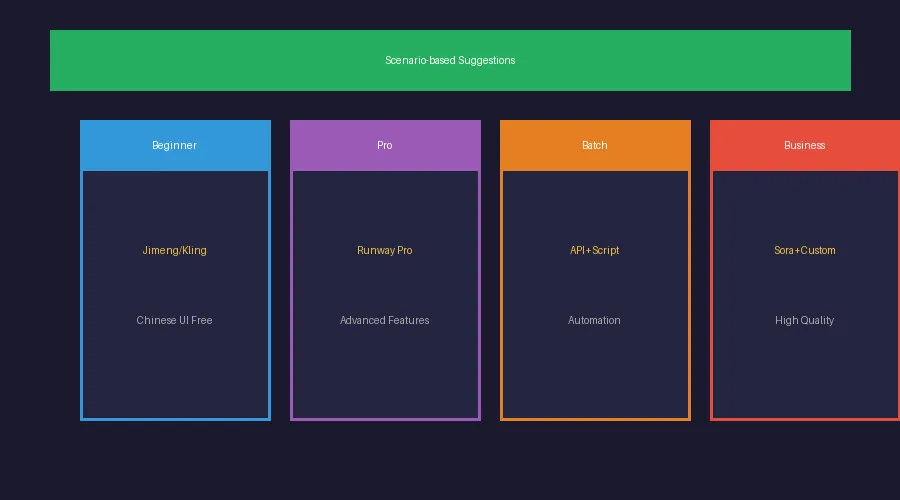Select the Pro card header
900x500 pixels.
tap(385, 145)
